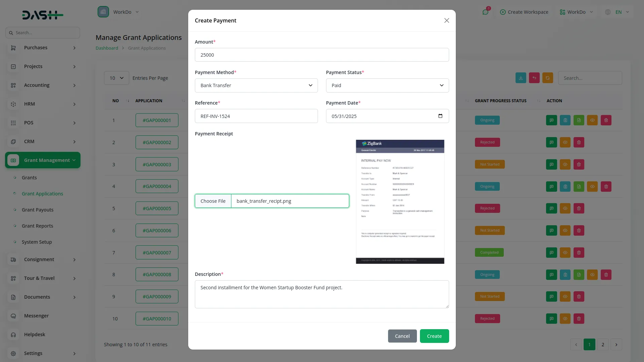Image resolution: width=644 pixels, height=362 pixels.
Task: Delete application #GAP000003 with the trash icon
Action: [x=579, y=164]
